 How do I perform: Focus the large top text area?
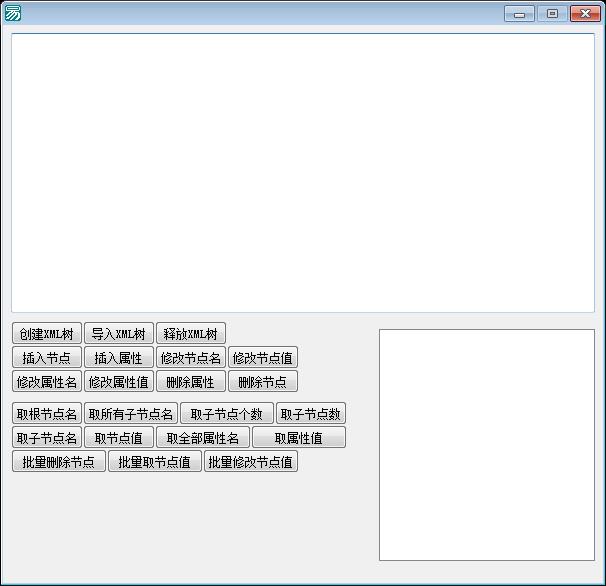(303, 173)
